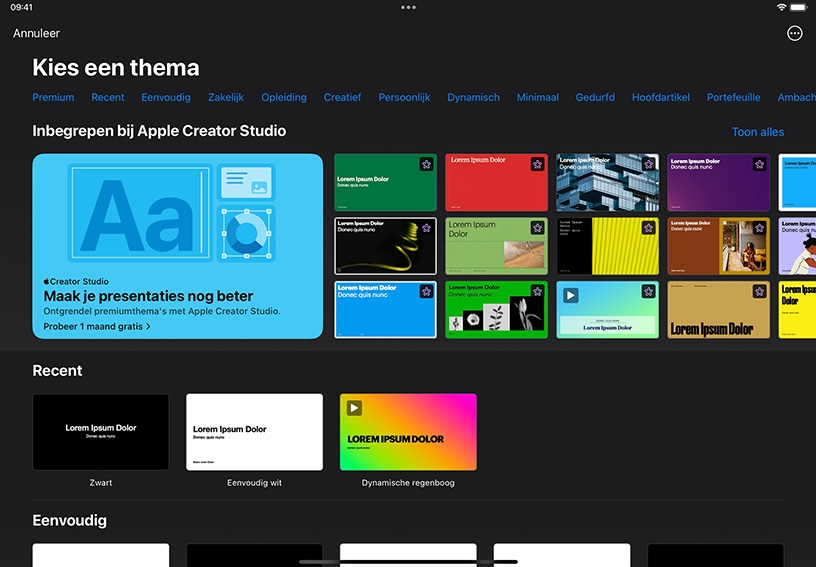
Task: Tap the Creator Studio Apple logo label
Action: pyautogui.click(x=76, y=281)
